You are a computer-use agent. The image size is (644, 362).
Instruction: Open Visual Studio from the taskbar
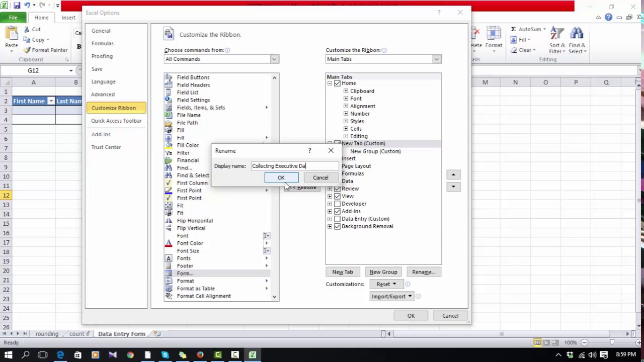coord(113,355)
